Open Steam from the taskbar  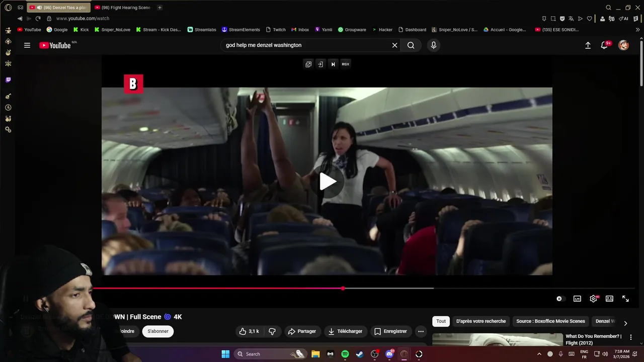tap(360, 354)
